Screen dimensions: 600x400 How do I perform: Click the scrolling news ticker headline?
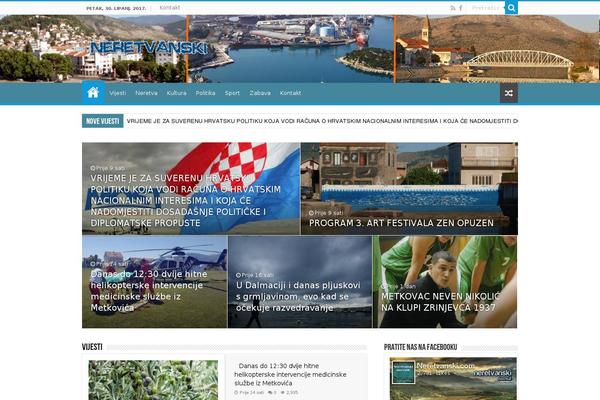(x=322, y=121)
